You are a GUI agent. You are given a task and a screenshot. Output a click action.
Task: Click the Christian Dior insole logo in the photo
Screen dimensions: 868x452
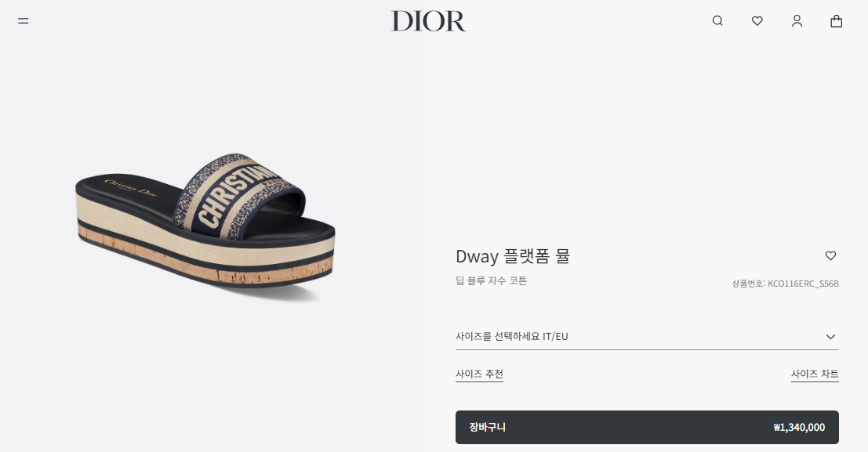click(131, 188)
